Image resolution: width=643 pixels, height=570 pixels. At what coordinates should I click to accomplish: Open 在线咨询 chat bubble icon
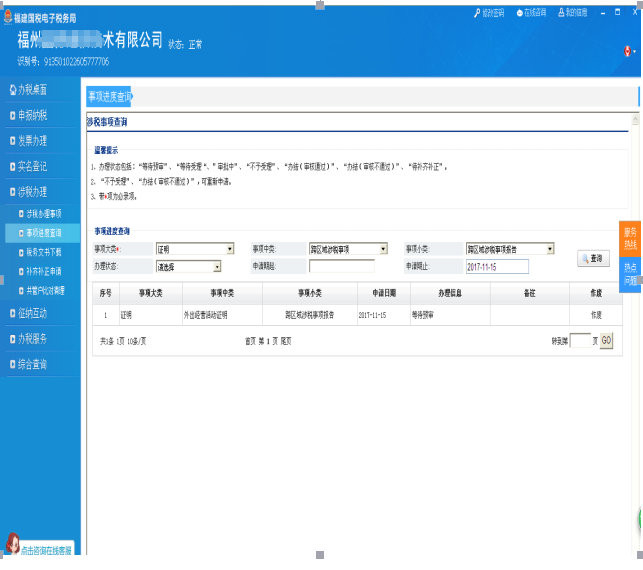click(x=520, y=13)
